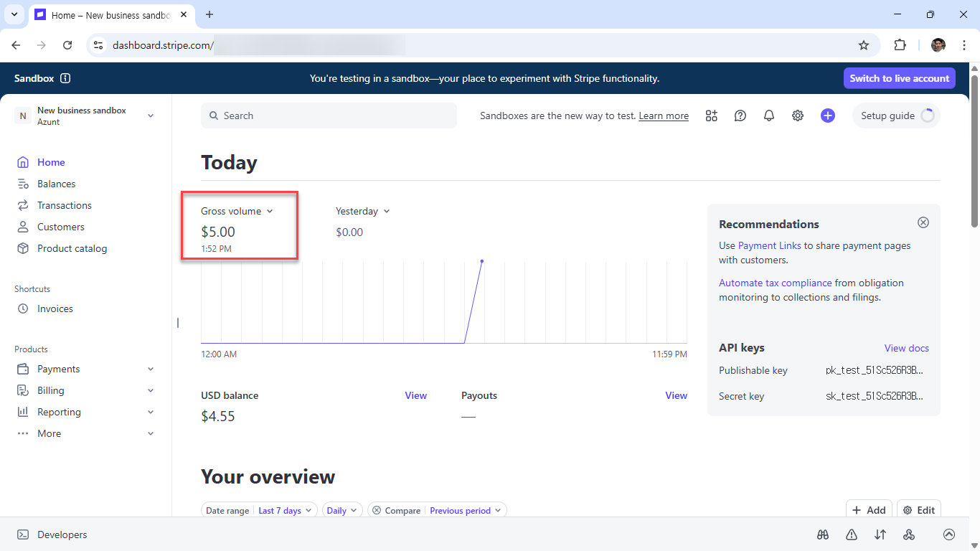The image size is (980, 551).
Task: Click Switch to live account button
Action: [899, 78]
